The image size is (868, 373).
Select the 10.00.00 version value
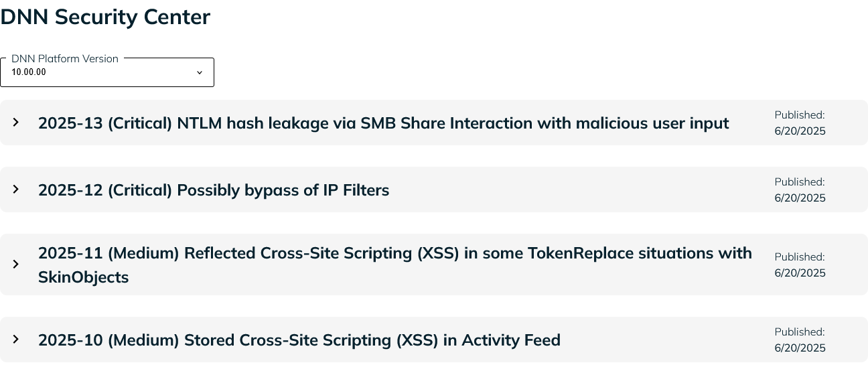(29, 72)
